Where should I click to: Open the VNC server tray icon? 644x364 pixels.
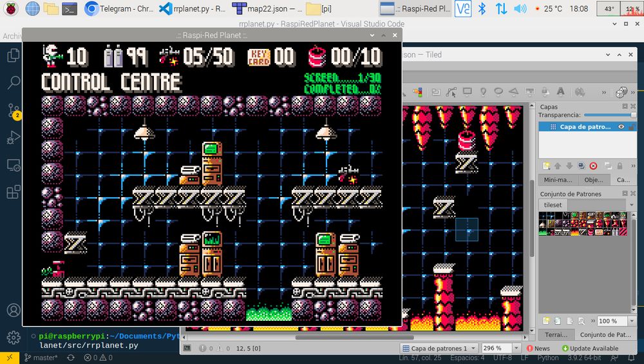(x=463, y=8)
